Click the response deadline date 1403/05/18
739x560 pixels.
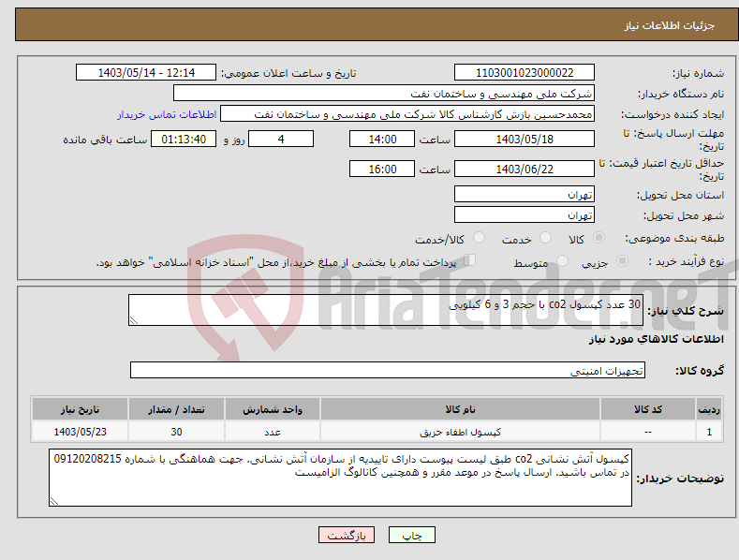click(525, 139)
